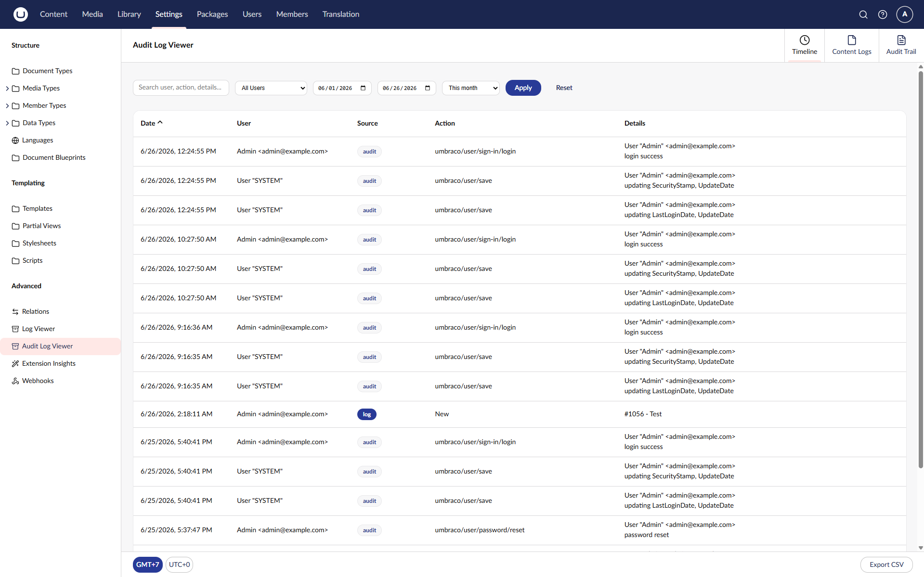The width and height of the screenshot is (924, 577).
Task: Click the Stylesheets folder icon
Action: (x=15, y=244)
